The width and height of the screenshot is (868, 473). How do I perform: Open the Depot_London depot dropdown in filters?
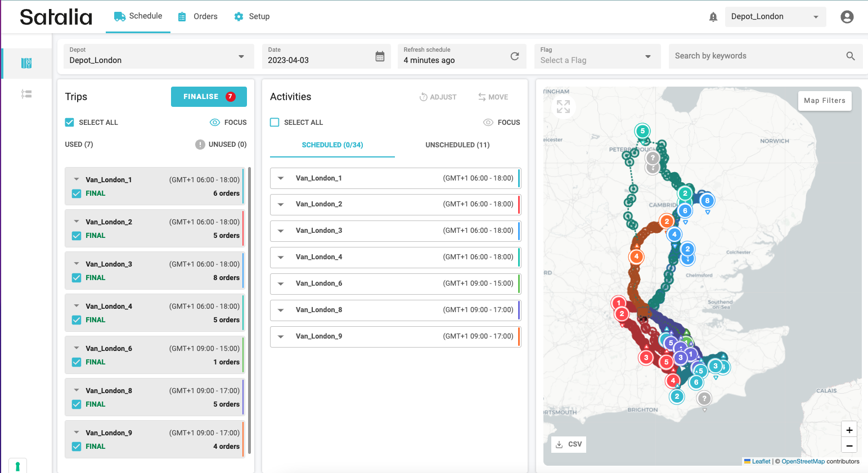coord(158,56)
